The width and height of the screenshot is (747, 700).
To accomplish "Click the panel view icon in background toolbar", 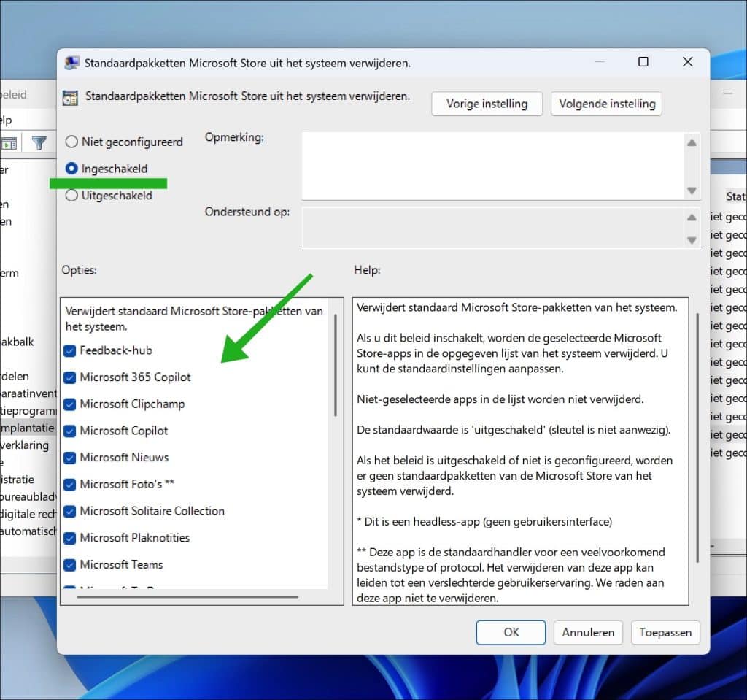I will pos(9,142).
